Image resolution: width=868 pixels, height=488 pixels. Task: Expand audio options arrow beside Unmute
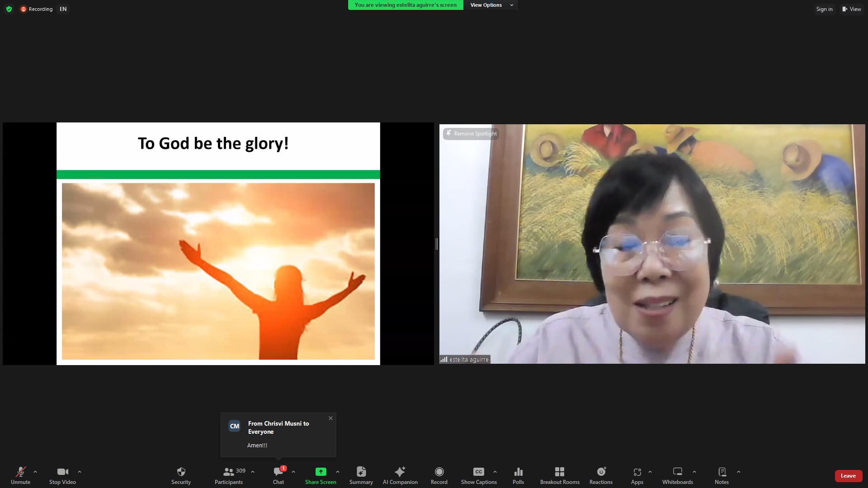coord(35,472)
